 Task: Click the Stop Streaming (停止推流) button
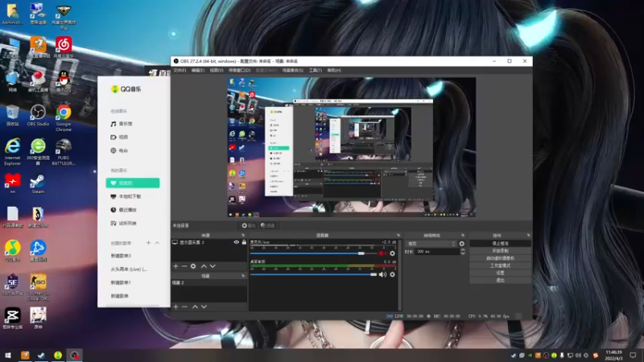[500, 244]
